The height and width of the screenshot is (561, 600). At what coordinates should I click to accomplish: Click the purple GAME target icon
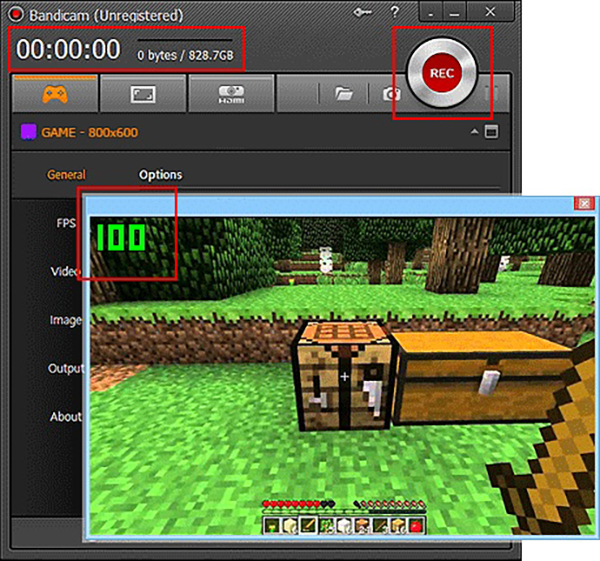click(x=27, y=132)
